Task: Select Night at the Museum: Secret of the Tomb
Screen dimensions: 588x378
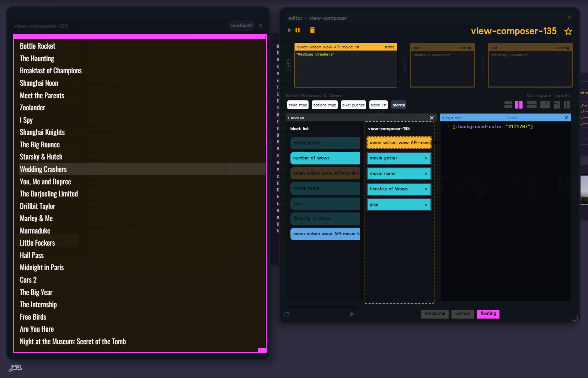Action: (x=73, y=342)
